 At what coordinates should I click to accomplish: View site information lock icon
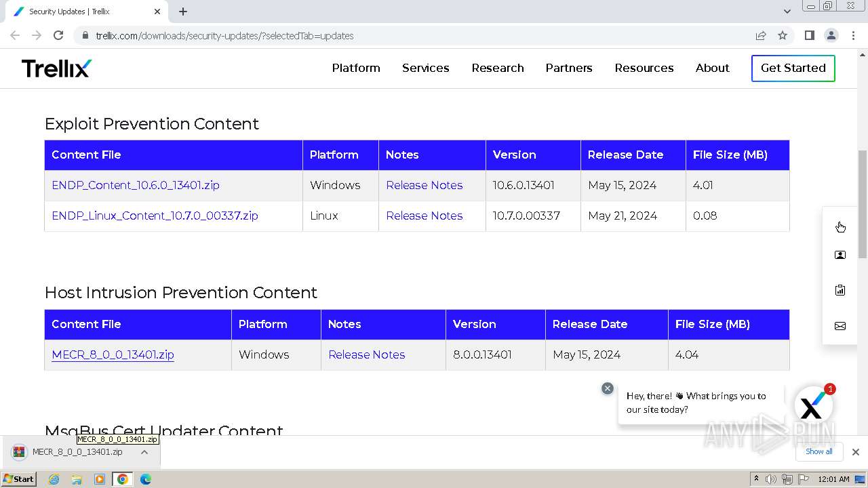[85, 35]
